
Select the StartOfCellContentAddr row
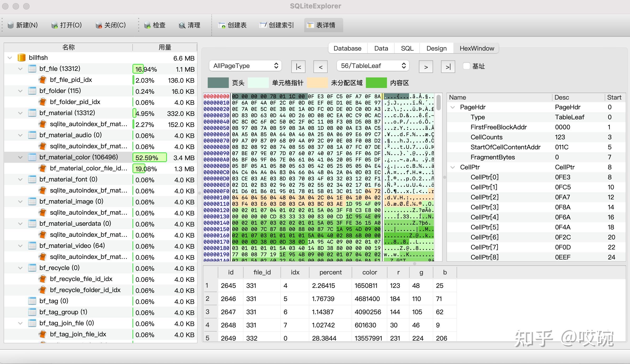[536, 147]
